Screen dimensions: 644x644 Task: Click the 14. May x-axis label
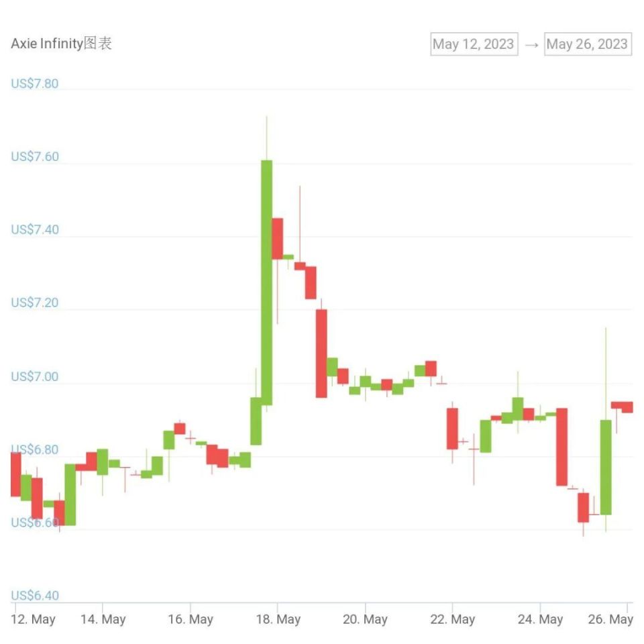coord(103,619)
